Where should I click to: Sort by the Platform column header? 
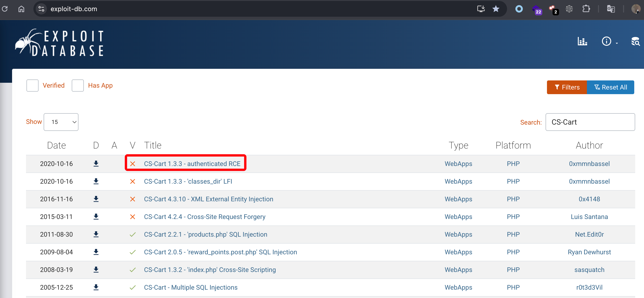pyautogui.click(x=513, y=145)
